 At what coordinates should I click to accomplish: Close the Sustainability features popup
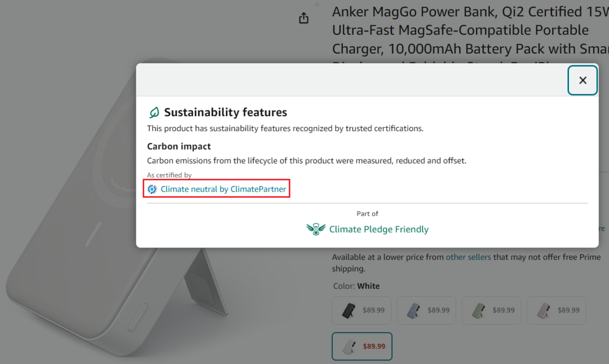(x=582, y=81)
